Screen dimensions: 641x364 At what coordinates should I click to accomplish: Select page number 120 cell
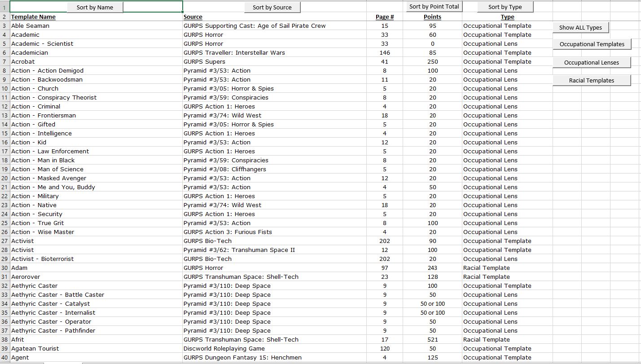(385, 348)
